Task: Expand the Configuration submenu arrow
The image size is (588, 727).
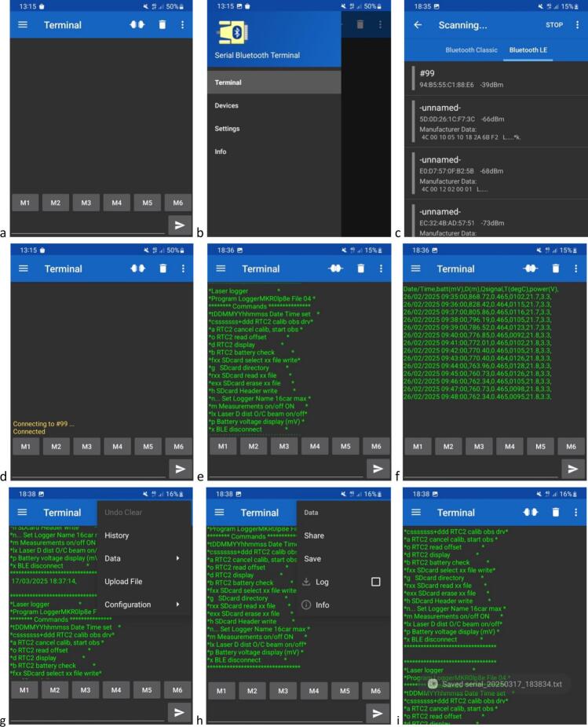Action: point(177,605)
